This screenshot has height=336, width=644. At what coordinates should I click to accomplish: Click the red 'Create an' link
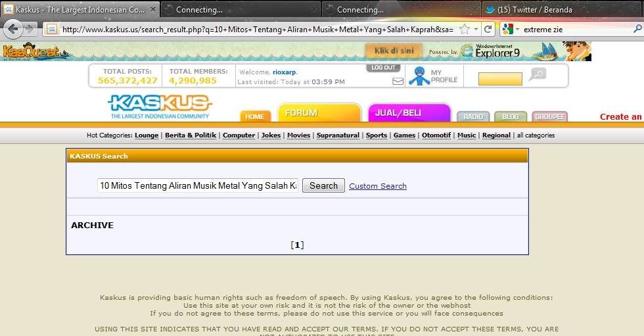(x=621, y=116)
